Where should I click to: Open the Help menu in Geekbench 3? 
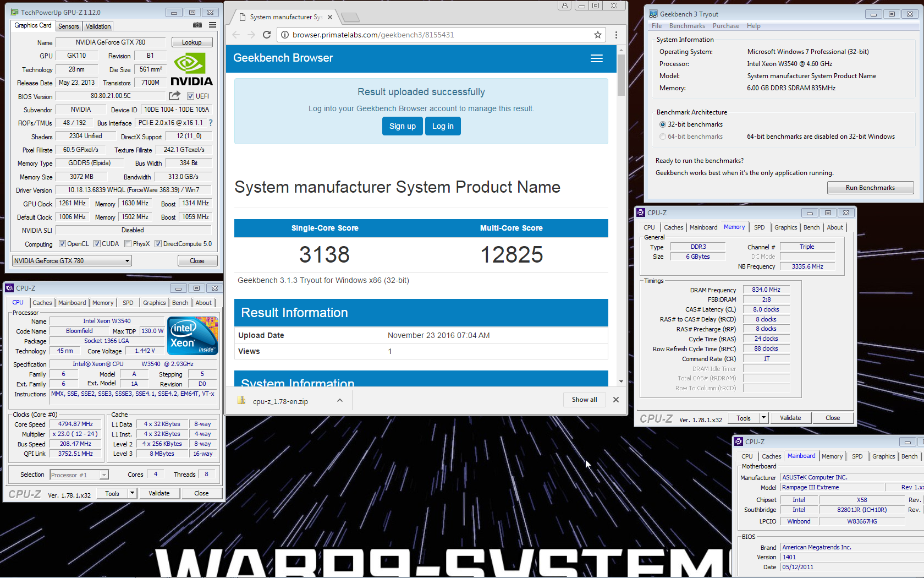pyautogui.click(x=754, y=26)
